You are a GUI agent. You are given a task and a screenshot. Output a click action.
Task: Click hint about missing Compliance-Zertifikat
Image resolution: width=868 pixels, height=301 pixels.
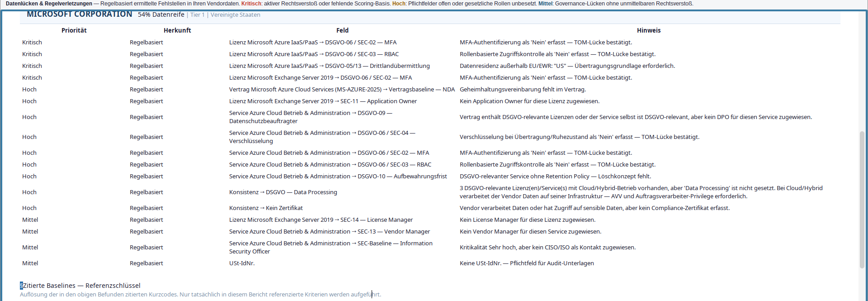tap(594, 208)
